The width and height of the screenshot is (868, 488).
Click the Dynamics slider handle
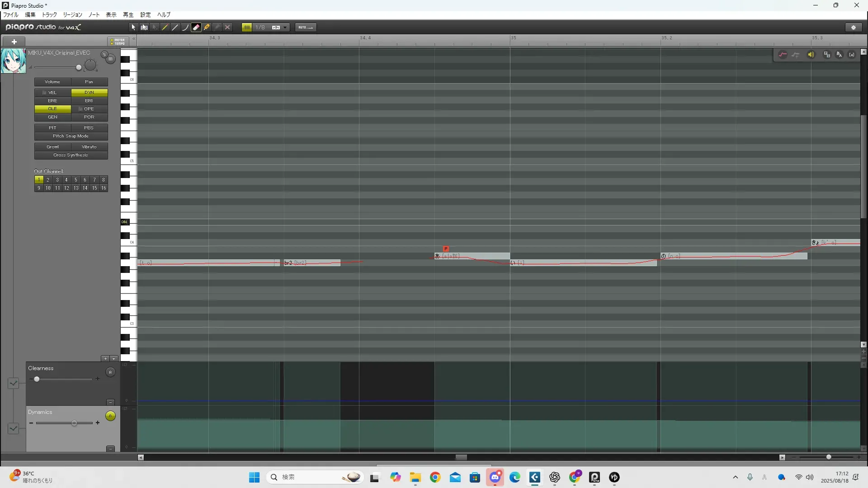click(x=74, y=423)
